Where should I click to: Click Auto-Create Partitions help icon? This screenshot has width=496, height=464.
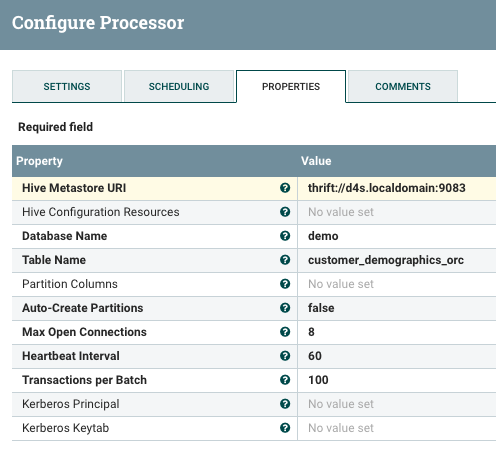[x=285, y=308]
